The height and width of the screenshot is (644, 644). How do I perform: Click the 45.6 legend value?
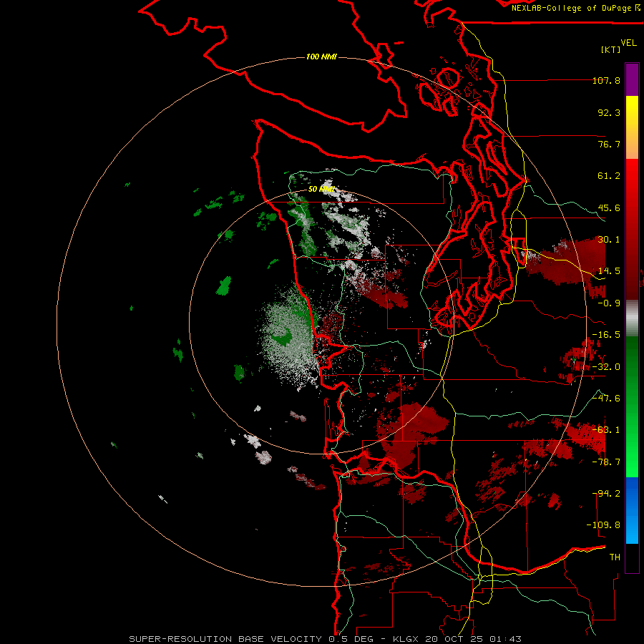pyautogui.click(x=609, y=208)
